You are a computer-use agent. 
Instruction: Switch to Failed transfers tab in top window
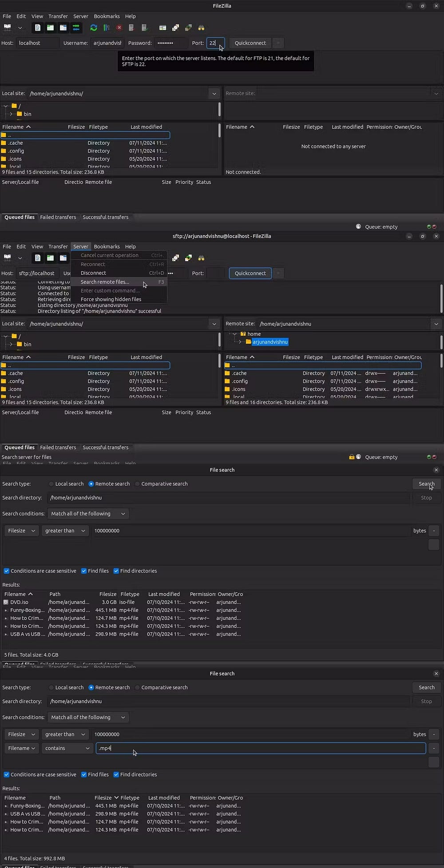point(58,217)
